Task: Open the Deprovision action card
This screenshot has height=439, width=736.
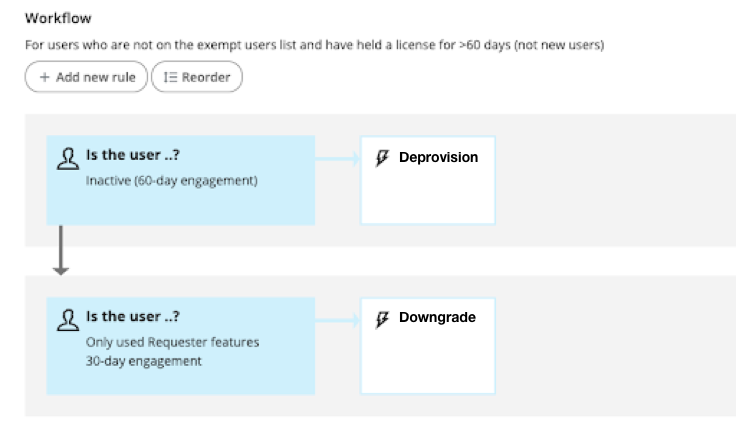Action: tap(427, 190)
